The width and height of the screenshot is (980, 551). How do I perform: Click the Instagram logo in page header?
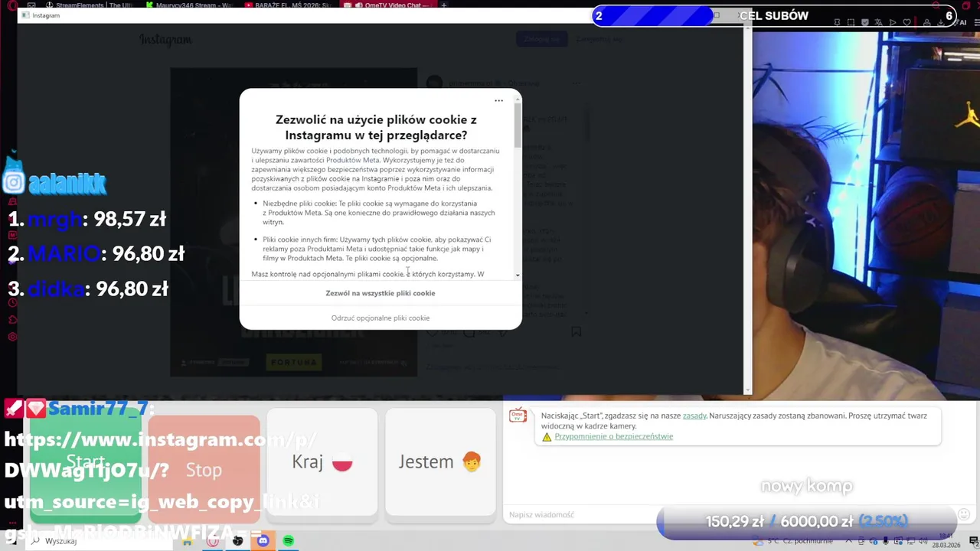(x=165, y=40)
